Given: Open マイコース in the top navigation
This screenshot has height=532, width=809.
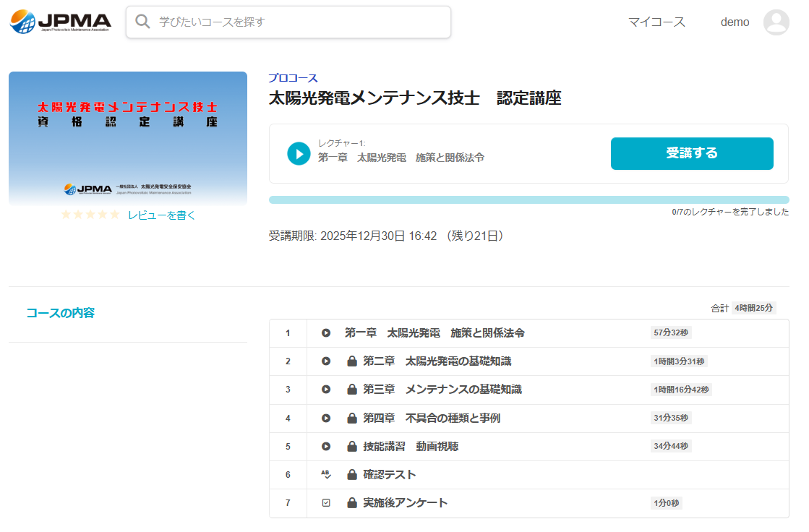Looking at the screenshot, I should pos(656,22).
